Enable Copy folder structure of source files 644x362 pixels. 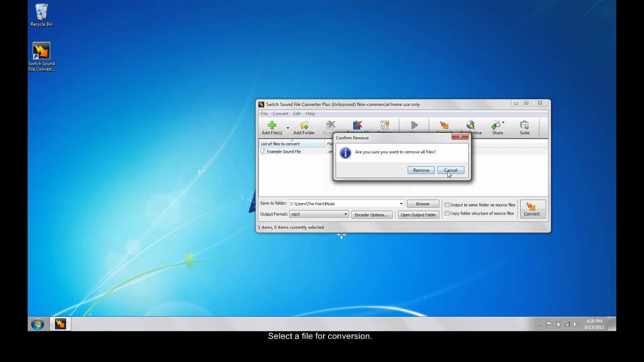[x=447, y=213]
